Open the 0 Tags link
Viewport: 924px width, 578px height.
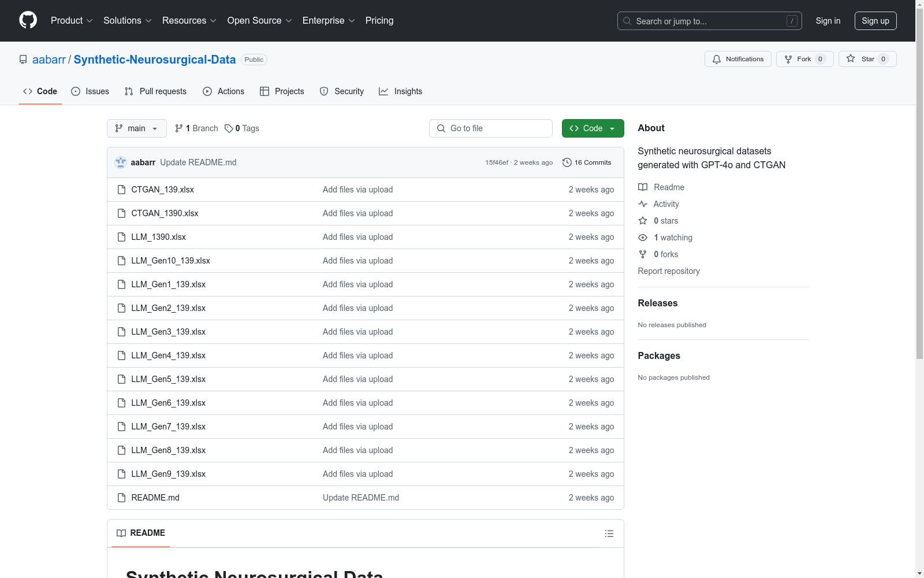coord(242,128)
